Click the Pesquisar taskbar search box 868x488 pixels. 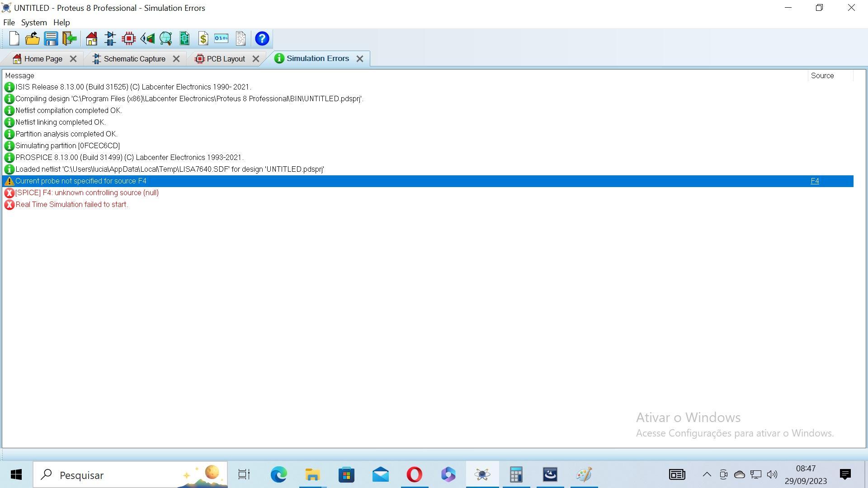(x=130, y=475)
